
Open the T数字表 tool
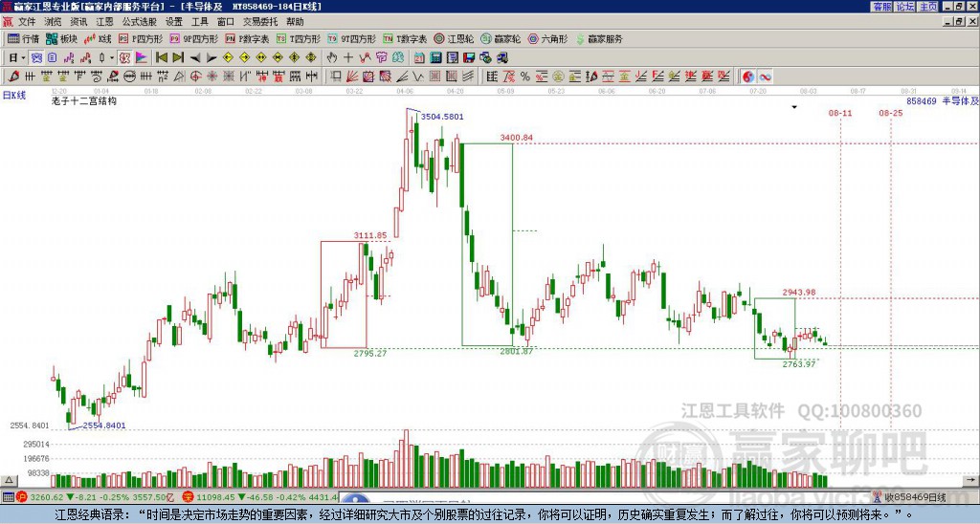click(x=405, y=38)
